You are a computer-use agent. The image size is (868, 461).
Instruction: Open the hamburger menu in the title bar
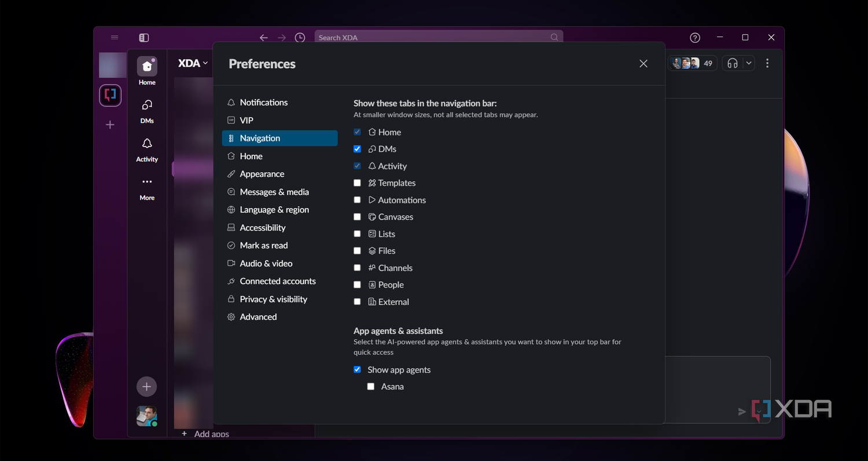pyautogui.click(x=115, y=38)
